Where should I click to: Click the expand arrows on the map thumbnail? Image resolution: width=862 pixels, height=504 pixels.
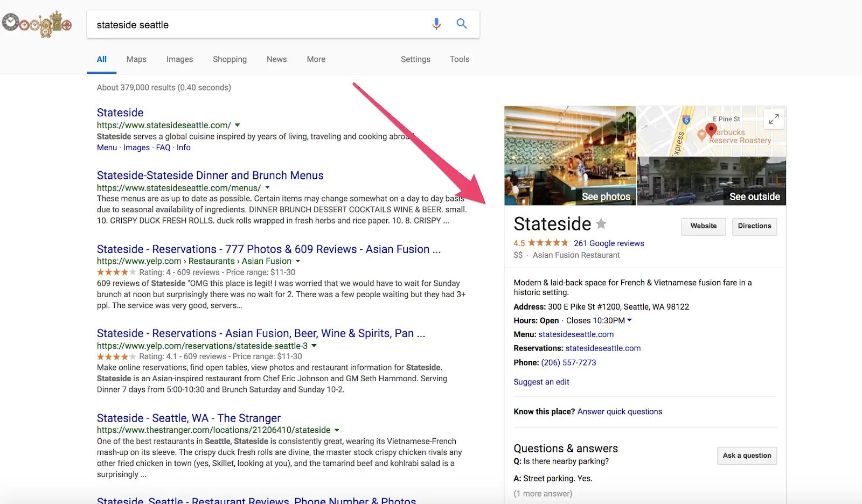pos(774,118)
